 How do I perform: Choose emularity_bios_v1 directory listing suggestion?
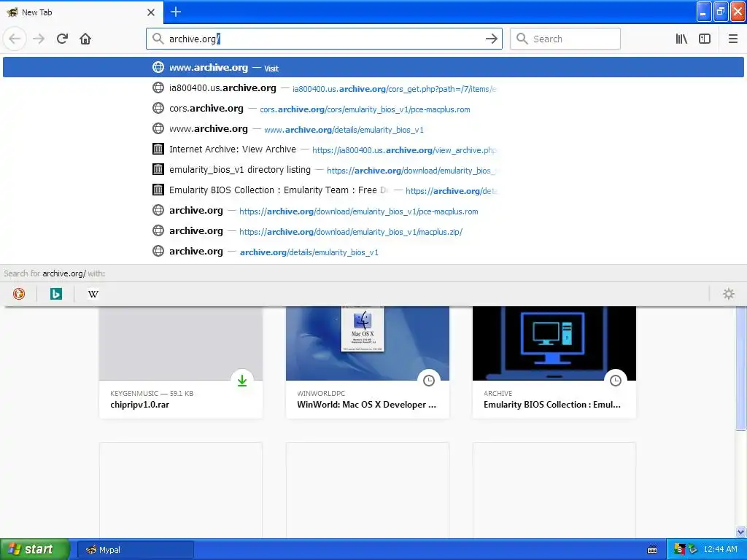click(373, 170)
